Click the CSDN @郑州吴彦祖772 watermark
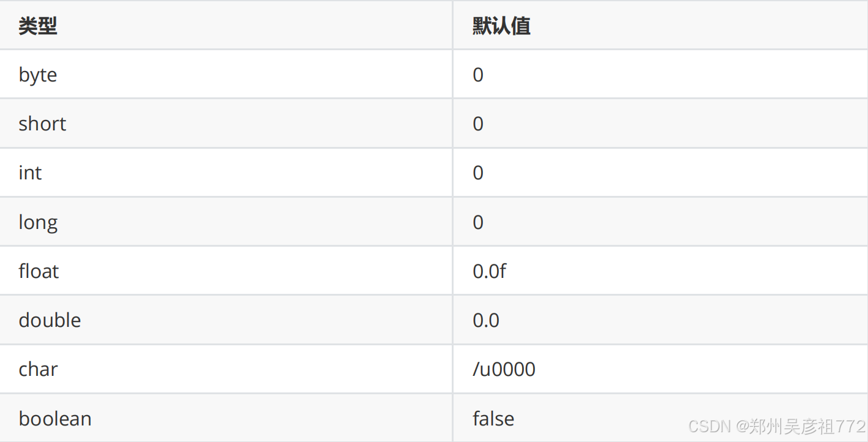Image resolution: width=868 pixels, height=442 pixels. (777, 425)
